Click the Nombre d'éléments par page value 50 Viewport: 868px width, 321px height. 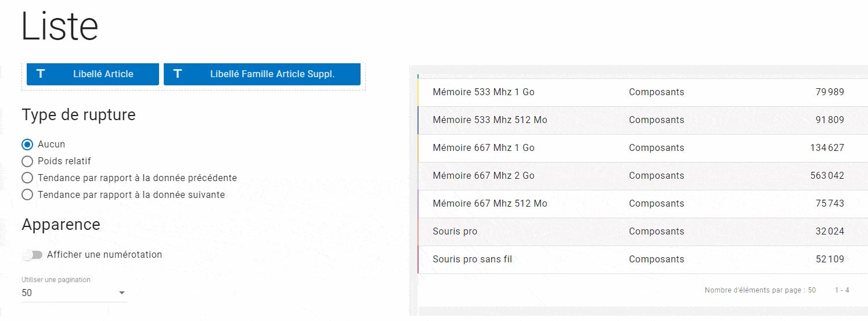pos(812,290)
